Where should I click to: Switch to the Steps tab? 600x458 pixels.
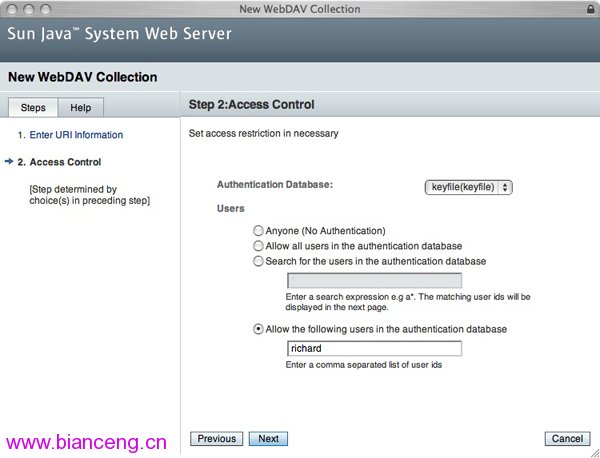pos(33,108)
